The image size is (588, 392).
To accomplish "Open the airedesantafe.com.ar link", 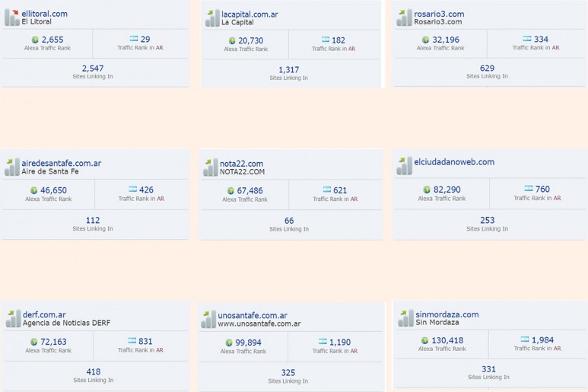I will click(x=61, y=163).
